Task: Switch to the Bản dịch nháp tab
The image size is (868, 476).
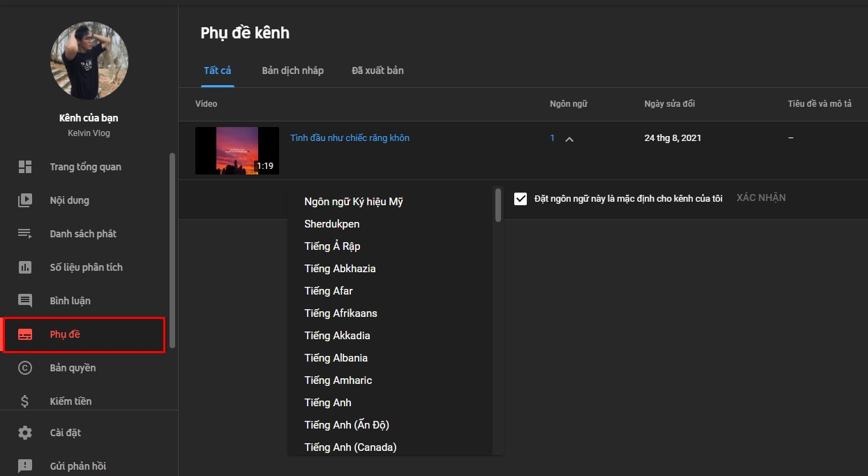Action: [x=293, y=70]
